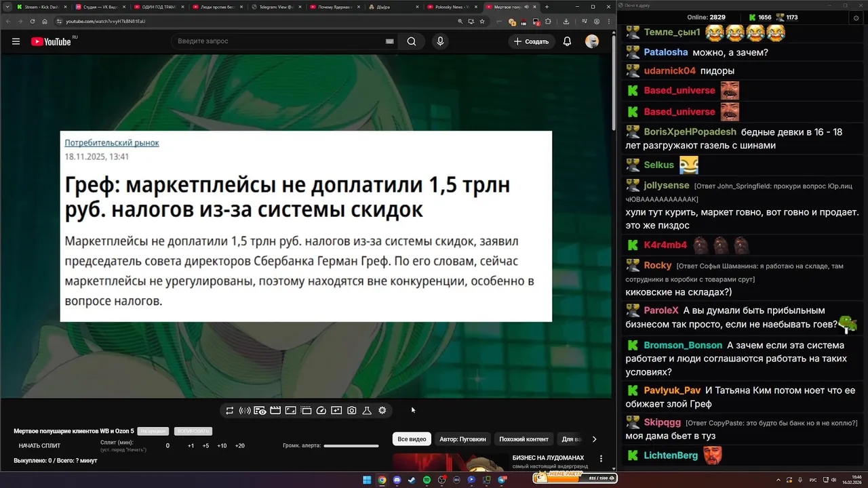Add +1 split minute
Screen dimensions: 868x488
point(191,446)
